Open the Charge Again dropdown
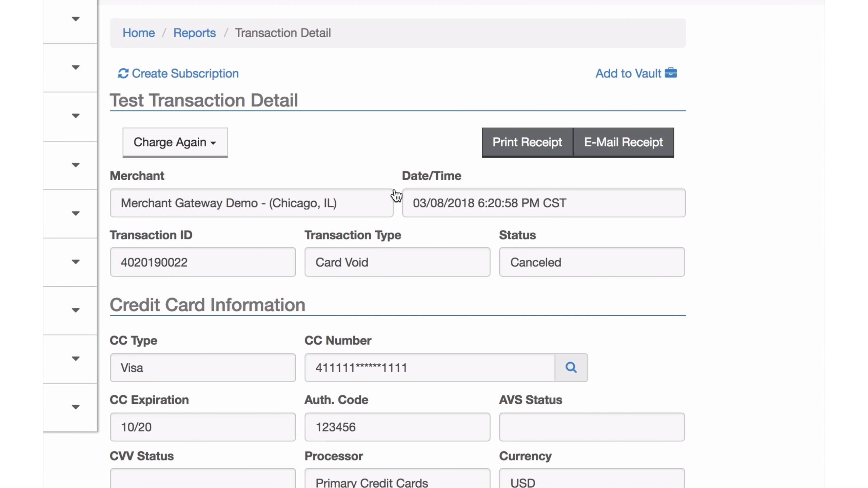This screenshot has width=868, height=488. [175, 142]
